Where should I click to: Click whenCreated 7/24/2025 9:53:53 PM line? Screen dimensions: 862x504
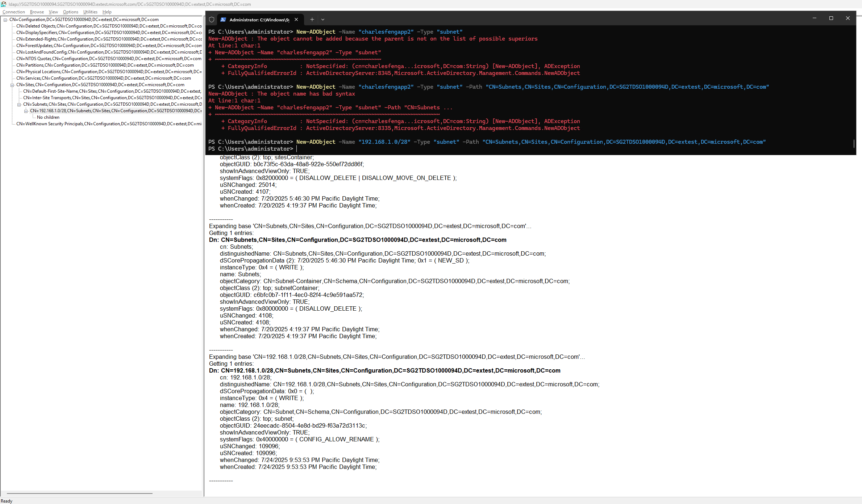(x=298, y=467)
